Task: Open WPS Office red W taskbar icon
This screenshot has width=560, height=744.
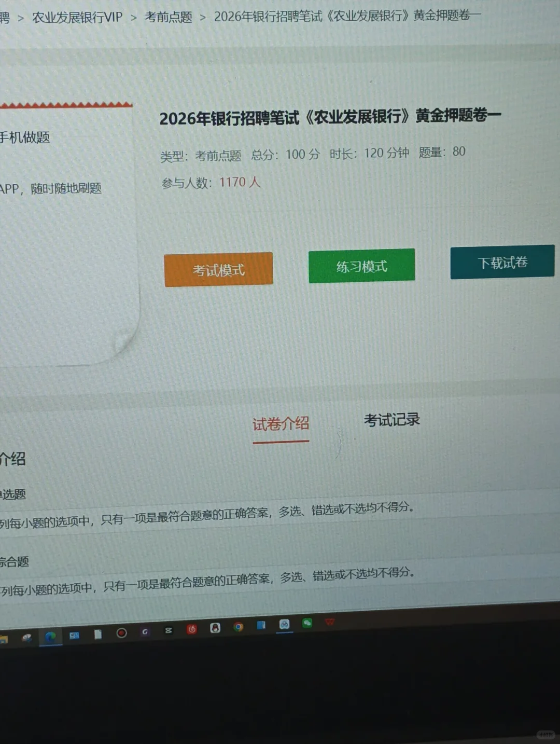Action: coord(330,622)
